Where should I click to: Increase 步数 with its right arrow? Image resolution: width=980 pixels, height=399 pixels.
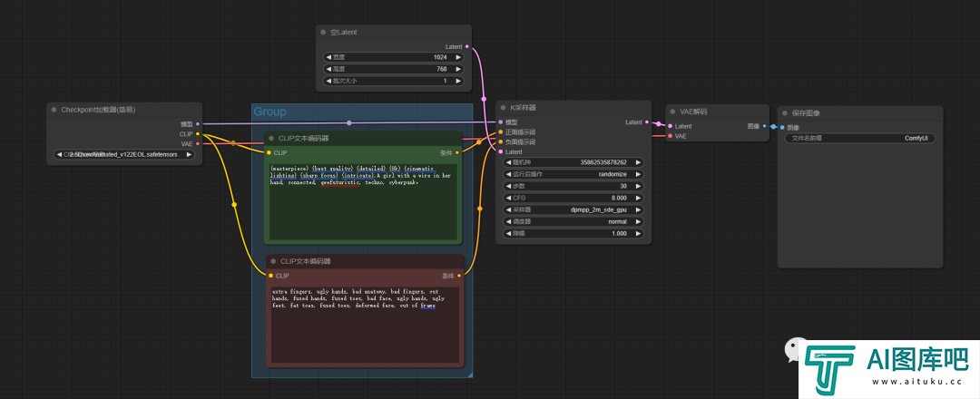pos(638,186)
